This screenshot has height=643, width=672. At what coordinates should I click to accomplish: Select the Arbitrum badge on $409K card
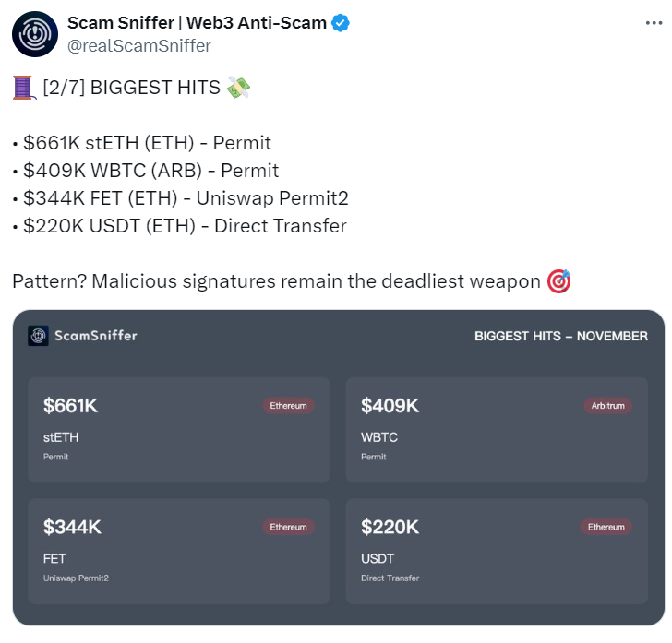click(607, 406)
